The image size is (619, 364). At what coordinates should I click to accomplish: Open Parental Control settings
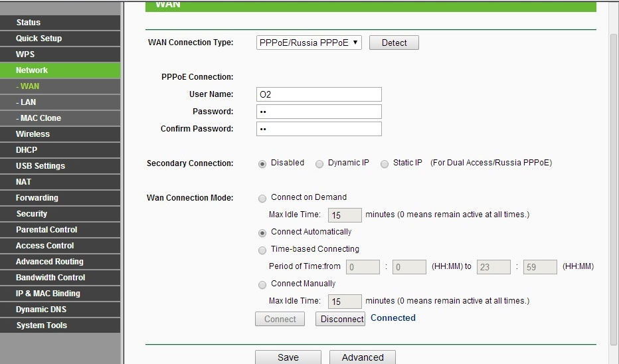60,230
